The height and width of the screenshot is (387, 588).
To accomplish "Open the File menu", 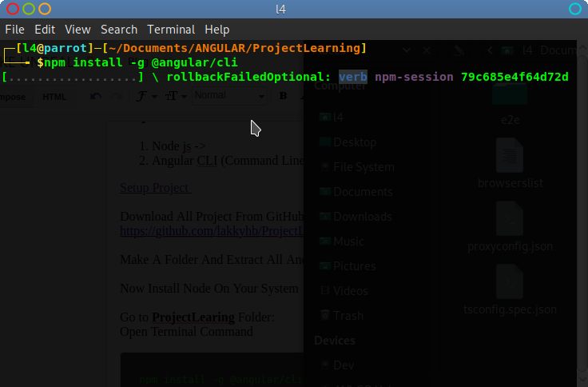I will (14, 30).
